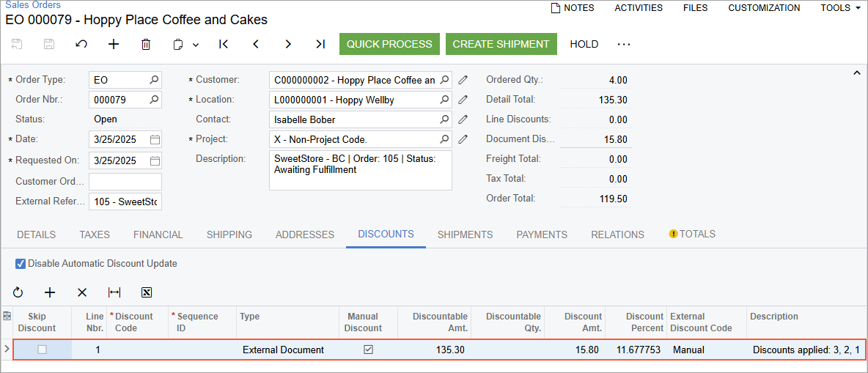868x373 pixels.
Task: Export discounts grid to Excel
Action: coord(147,292)
